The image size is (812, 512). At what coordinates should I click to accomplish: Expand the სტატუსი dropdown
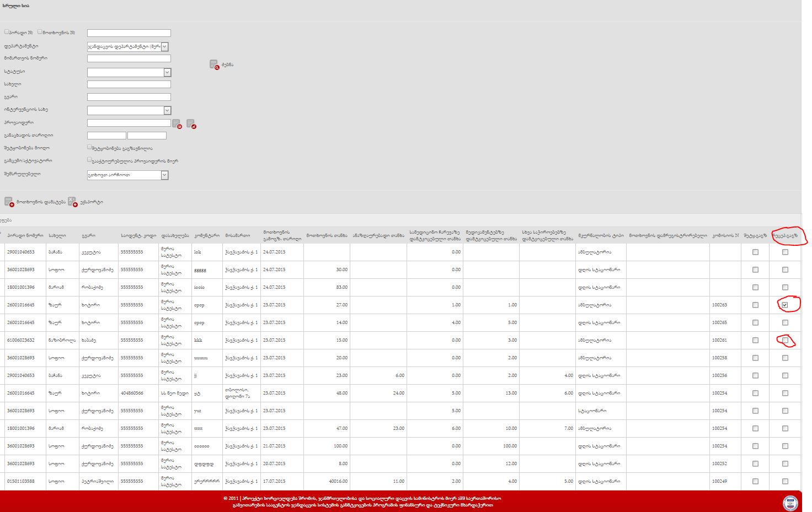tap(167, 72)
